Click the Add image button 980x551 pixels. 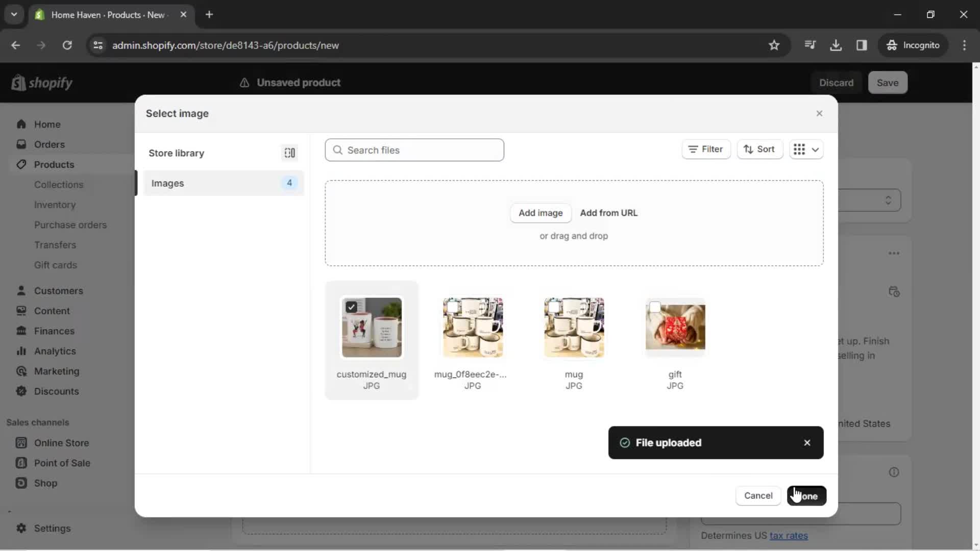541,213
